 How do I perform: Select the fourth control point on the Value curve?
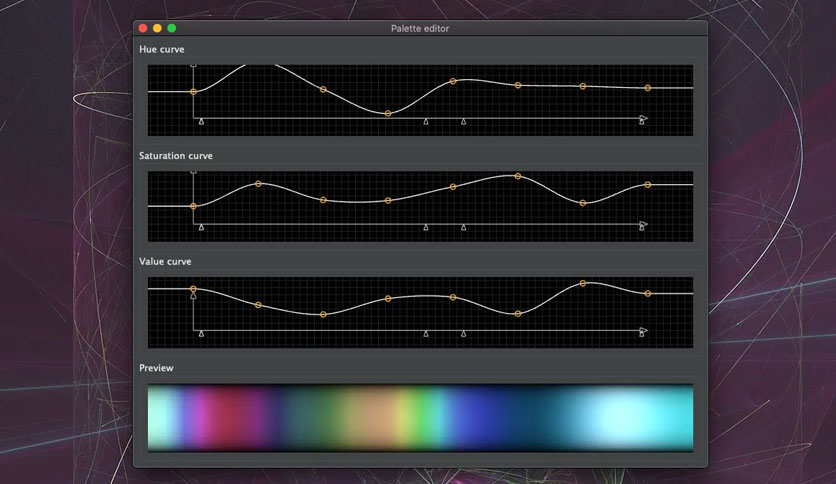click(388, 299)
